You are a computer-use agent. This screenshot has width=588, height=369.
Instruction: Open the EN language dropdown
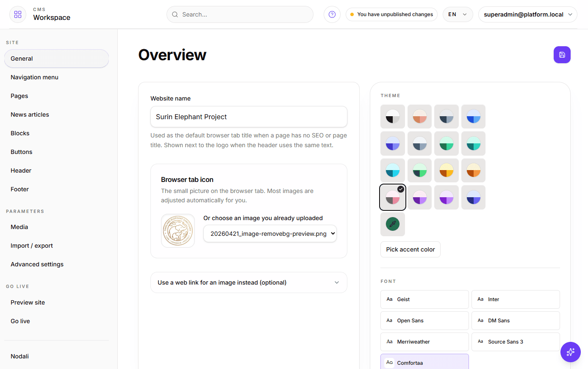click(458, 14)
